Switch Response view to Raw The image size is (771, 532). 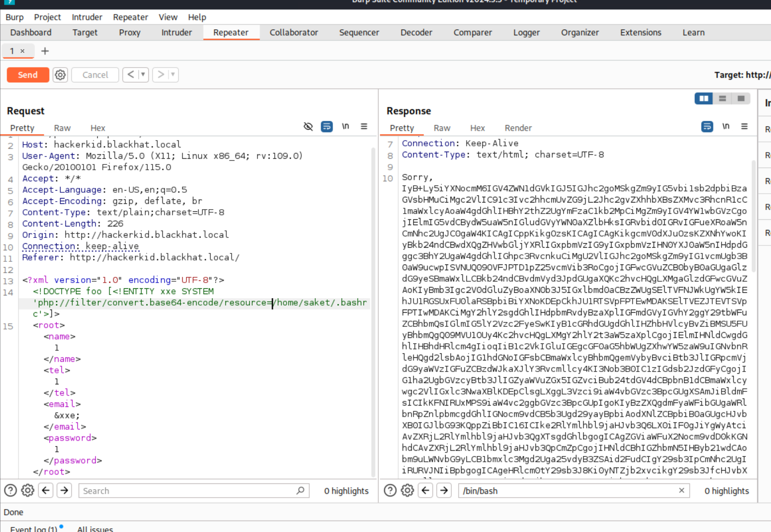(x=442, y=128)
